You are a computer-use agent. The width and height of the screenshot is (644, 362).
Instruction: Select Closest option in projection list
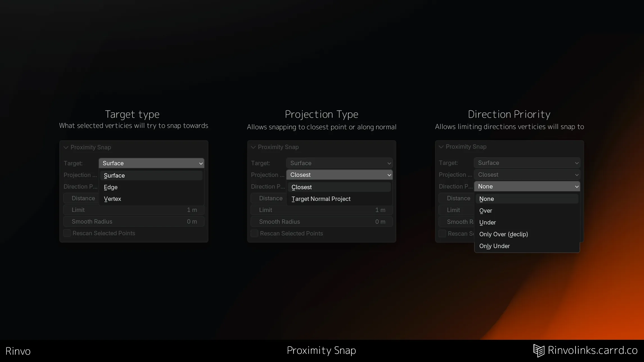point(339,187)
